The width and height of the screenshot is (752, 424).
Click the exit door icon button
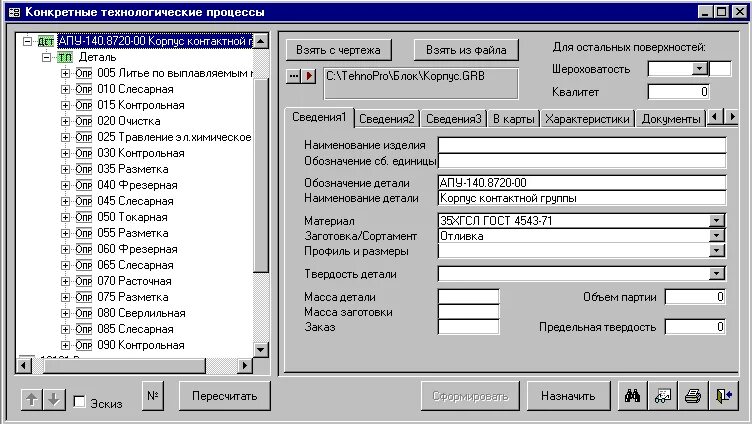723,396
